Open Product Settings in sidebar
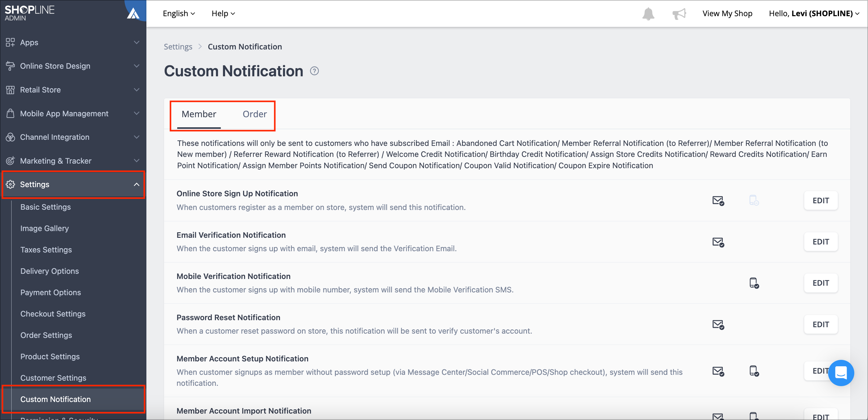 click(x=50, y=357)
